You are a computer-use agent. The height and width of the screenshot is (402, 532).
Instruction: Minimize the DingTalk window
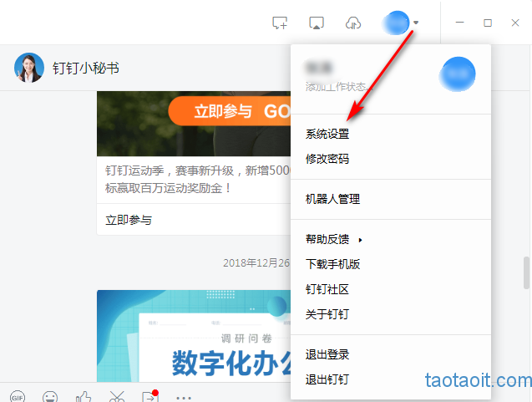click(459, 23)
